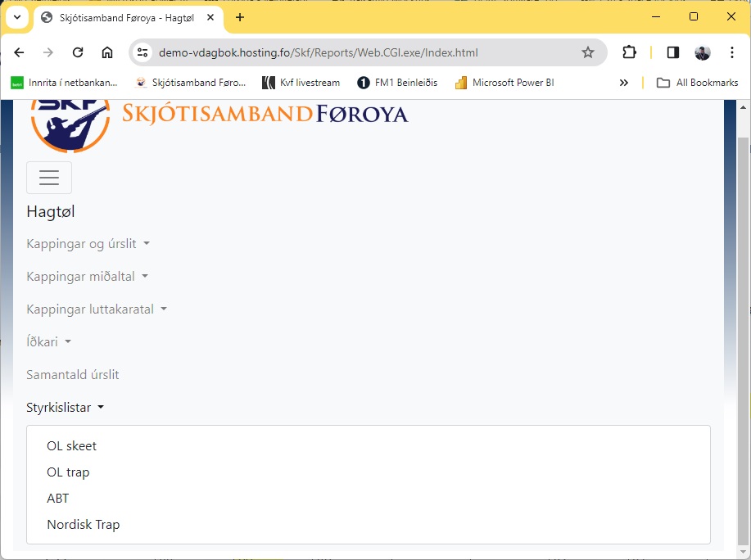Go to browser home page
Viewport: 751px width, 560px height.
(x=107, y=52)
